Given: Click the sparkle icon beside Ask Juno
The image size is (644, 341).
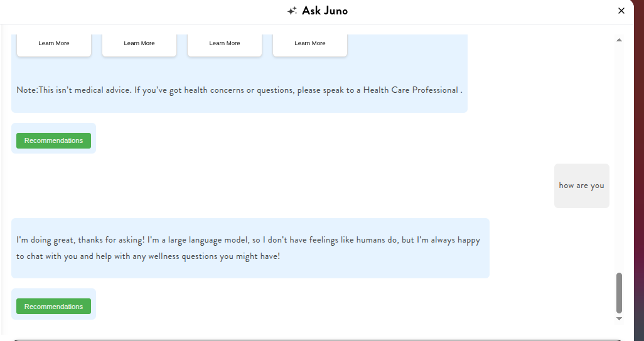Looking at the screenshot, I should (x=292, y=11).
